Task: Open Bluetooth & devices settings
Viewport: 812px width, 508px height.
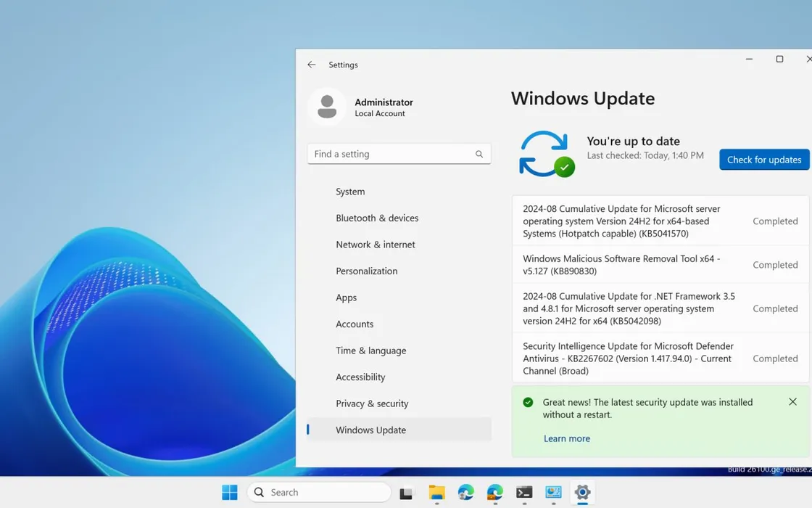Action: [399, 218]
